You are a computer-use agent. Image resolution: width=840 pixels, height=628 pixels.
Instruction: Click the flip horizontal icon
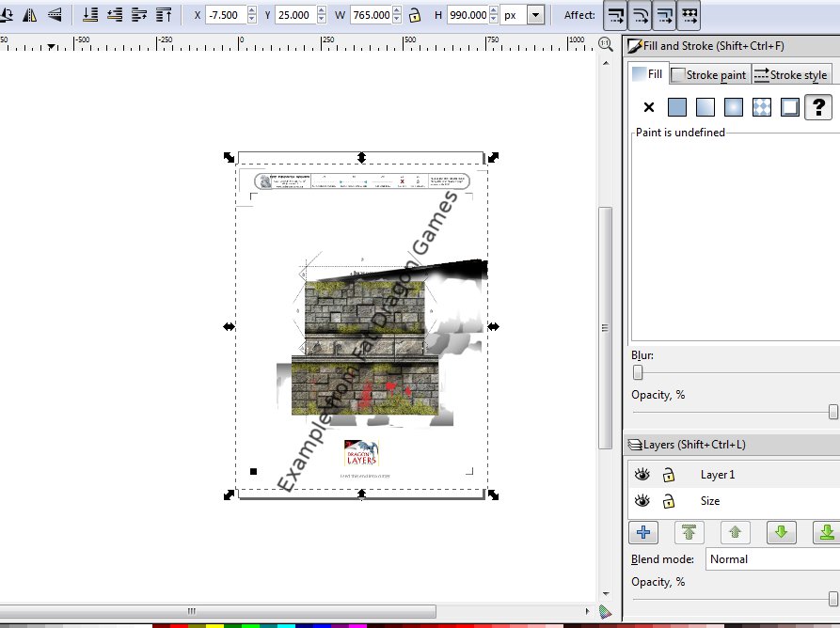pyautogui.click(x=30, y=15)
